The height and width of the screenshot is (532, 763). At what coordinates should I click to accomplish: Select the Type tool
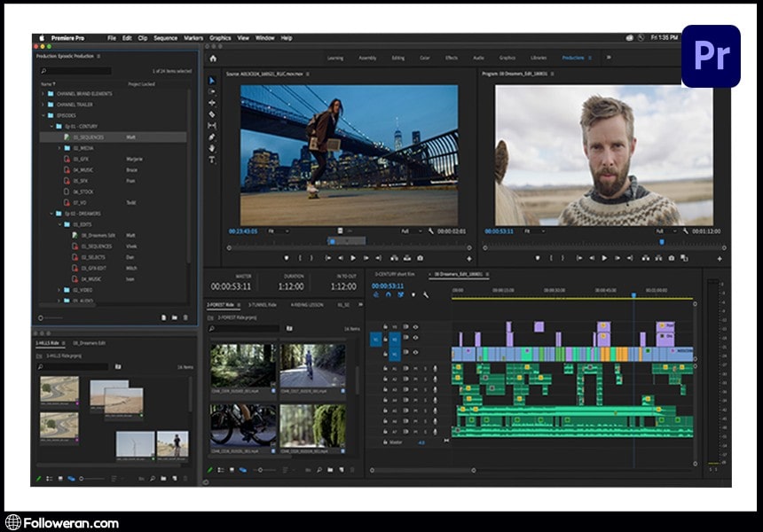(212, 160)
